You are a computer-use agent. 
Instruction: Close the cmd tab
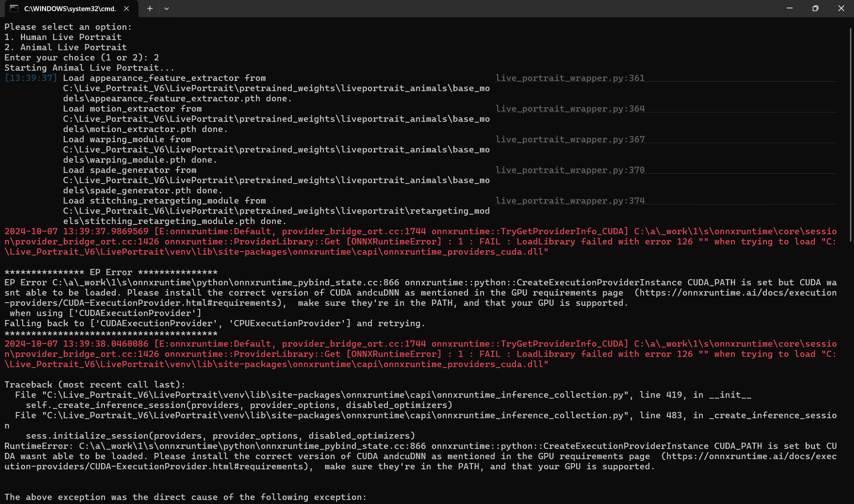click(x=127, y=8)
